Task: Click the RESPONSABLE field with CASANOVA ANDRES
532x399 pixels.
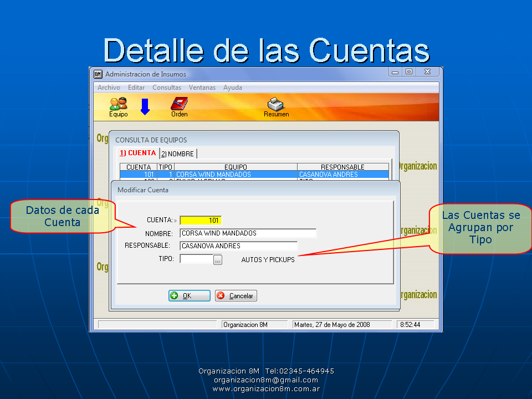Action: [238, 246]
